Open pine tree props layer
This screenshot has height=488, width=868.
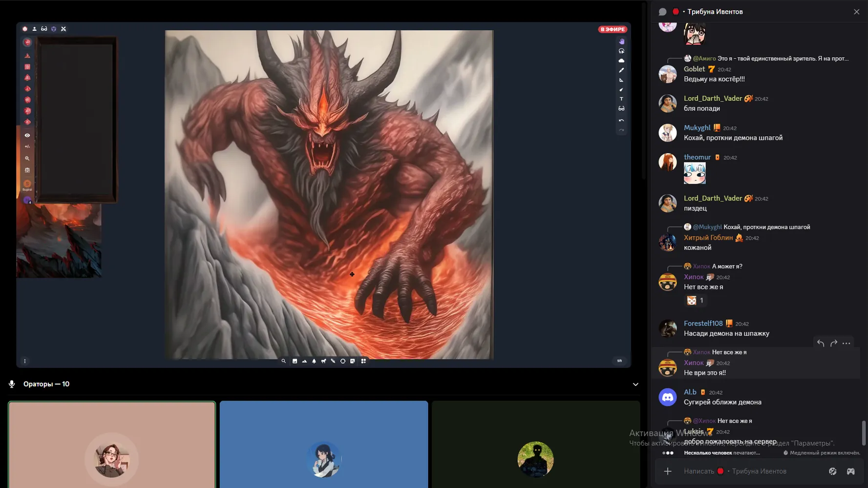[x=314, y=361]
